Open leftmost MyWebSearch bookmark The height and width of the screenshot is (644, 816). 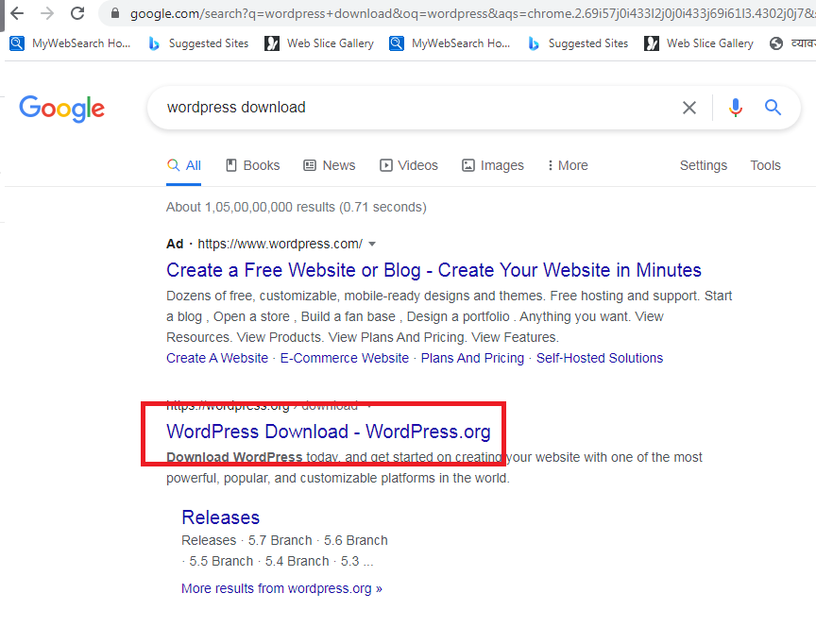71,43
